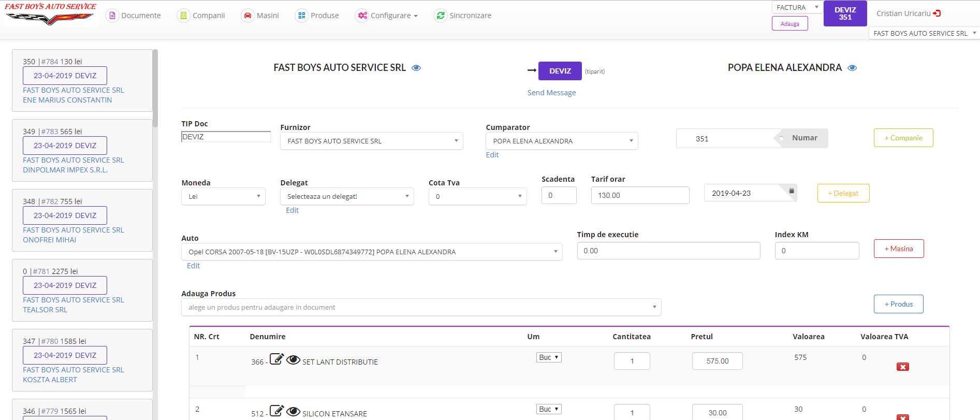Viewport: 980px width, 420px height.
Task: Click the Fast Boys Auto Service logo
Action: pyautogui.click(x=50, y=14)
